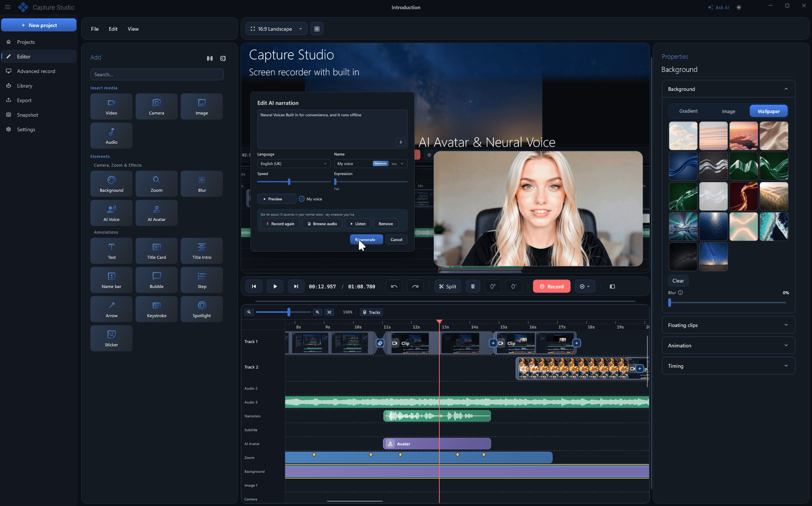Toggle the My voice checkbox
This screenshot has width=812, height=506.
(x=302, y=199)
